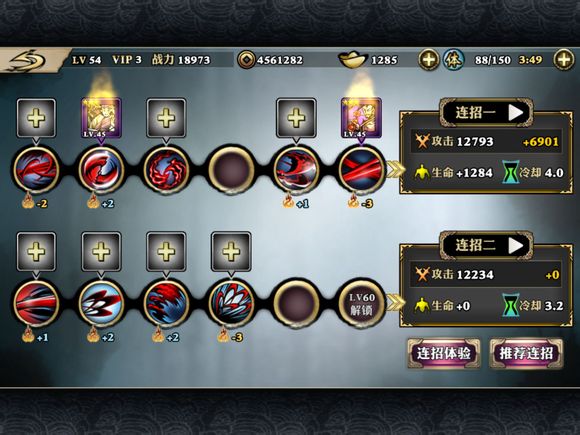Select the first skill orb in combo two
580x435 pixels.
click(x=36, y=303)
